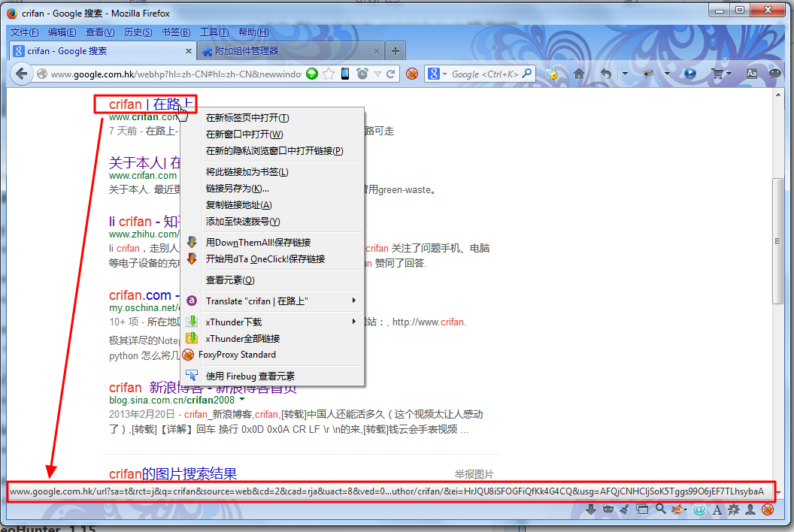Image resolution: width=794 pixels, height=532 pixels.
Task: Open the 书签 menu
Action: coord(176,32)
